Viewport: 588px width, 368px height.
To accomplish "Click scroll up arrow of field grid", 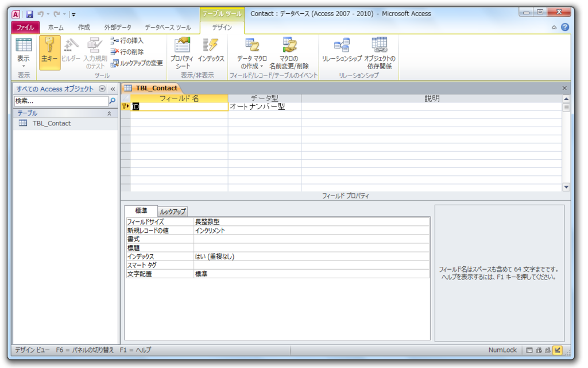I will 566,99.
